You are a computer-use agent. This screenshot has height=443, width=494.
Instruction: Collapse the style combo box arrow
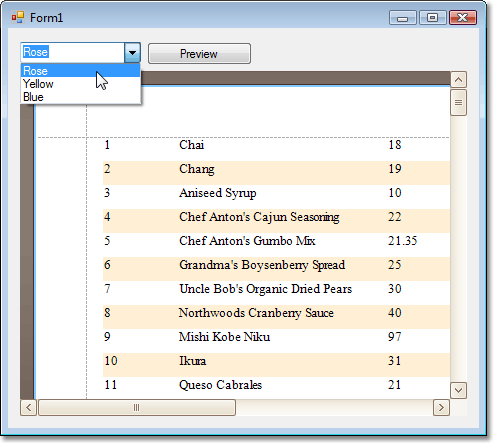point(132,53)
